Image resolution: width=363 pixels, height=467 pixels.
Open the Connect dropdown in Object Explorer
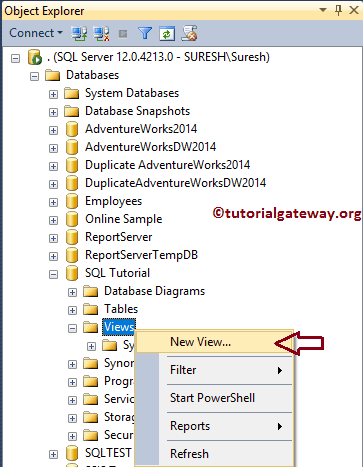click(36, 33)
